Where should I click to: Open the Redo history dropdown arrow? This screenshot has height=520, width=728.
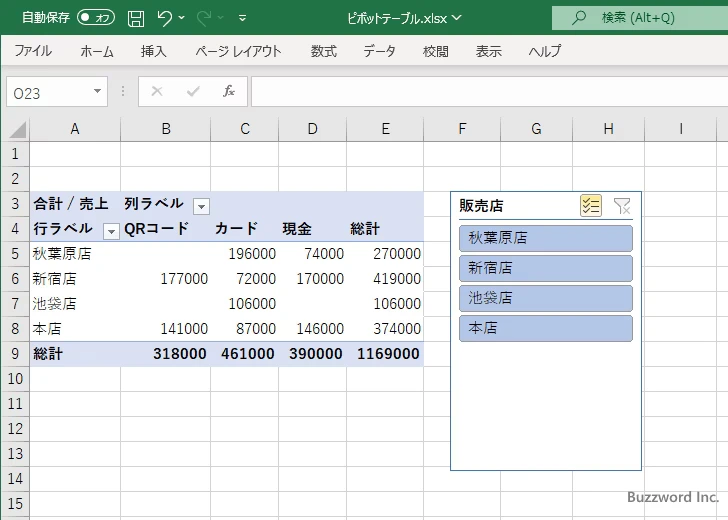tap(221, 18)
